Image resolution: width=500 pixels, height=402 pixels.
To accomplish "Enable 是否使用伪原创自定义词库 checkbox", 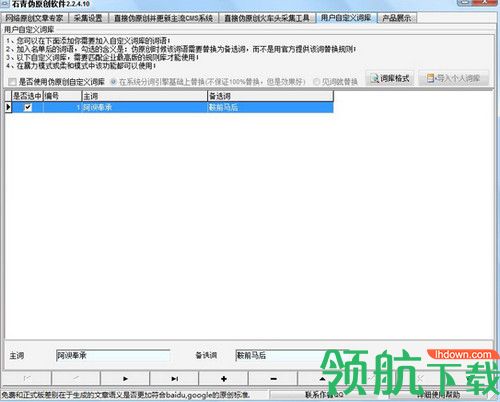I will point(12,82).
